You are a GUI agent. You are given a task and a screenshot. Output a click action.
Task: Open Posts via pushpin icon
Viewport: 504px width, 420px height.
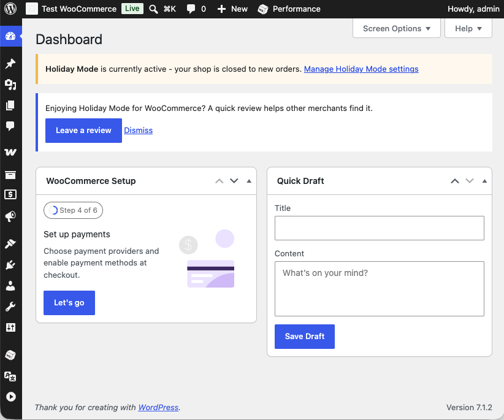(x=10, y=64)
